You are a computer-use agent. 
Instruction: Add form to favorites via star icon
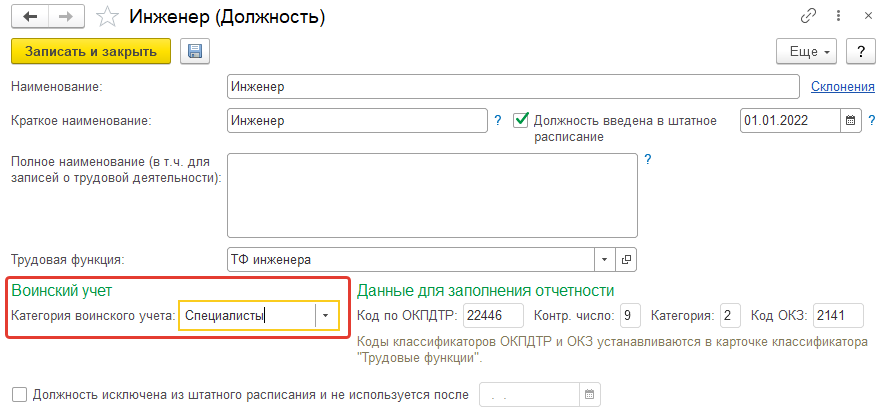pyautogui.click(x=106, y=17)
